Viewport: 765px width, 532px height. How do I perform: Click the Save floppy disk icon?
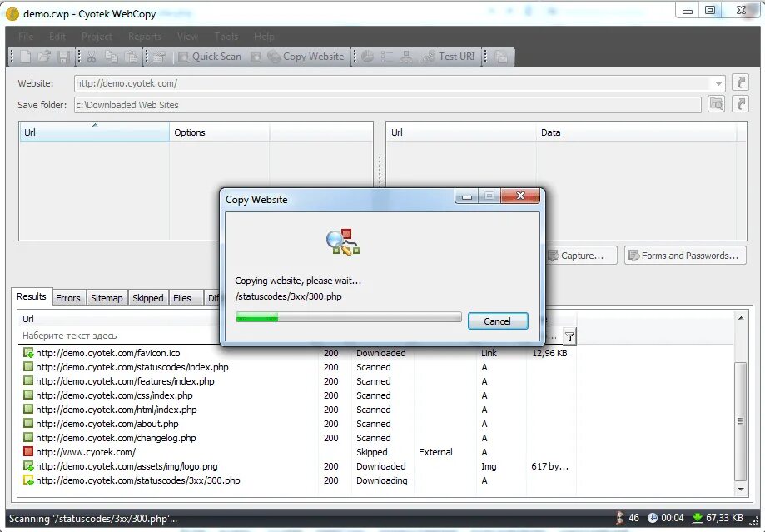tap(63, 57)
